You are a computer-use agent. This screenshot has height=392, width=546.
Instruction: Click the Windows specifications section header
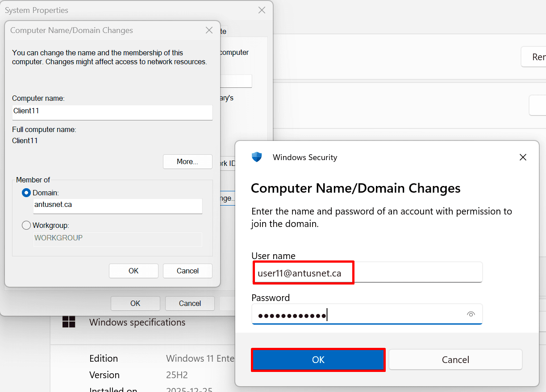137,322
